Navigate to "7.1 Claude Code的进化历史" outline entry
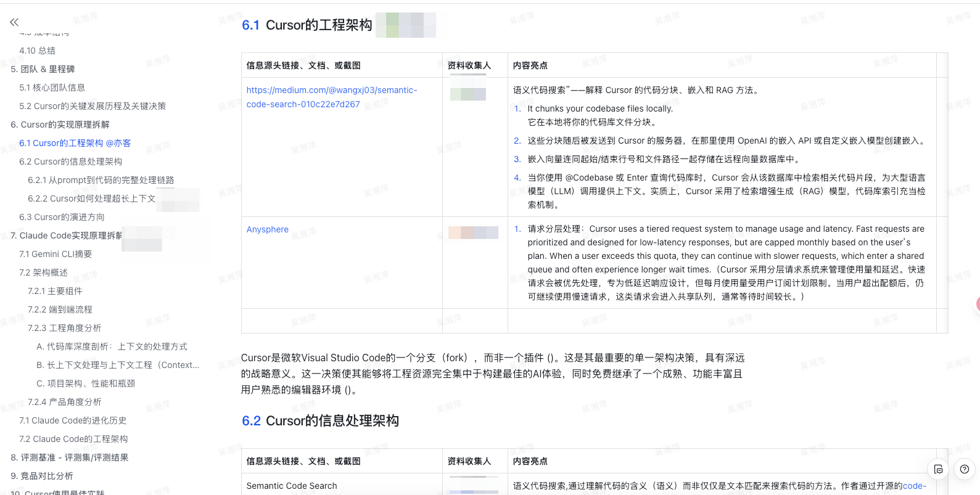The image size is (980, 495). click(x=73, y=420)
